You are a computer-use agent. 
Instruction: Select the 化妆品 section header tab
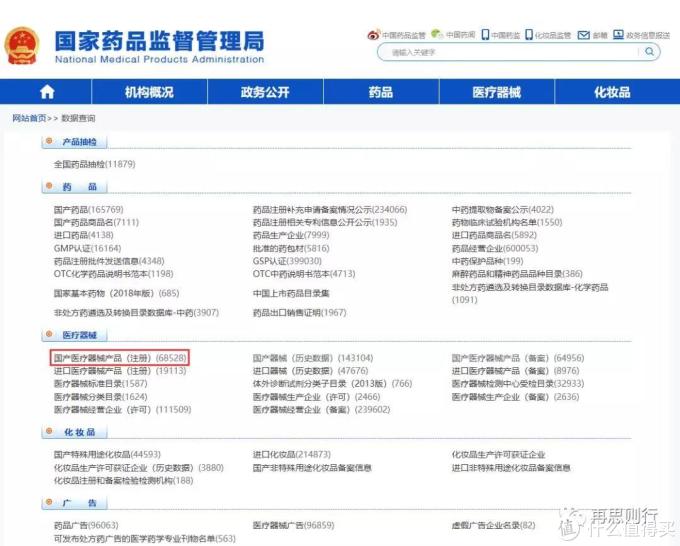[74, 432]
